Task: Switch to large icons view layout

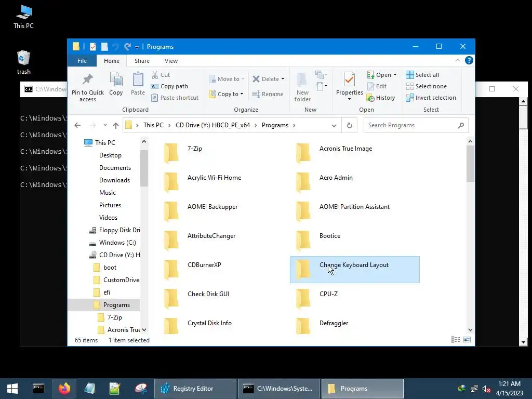Action: (x=467, y=340)
